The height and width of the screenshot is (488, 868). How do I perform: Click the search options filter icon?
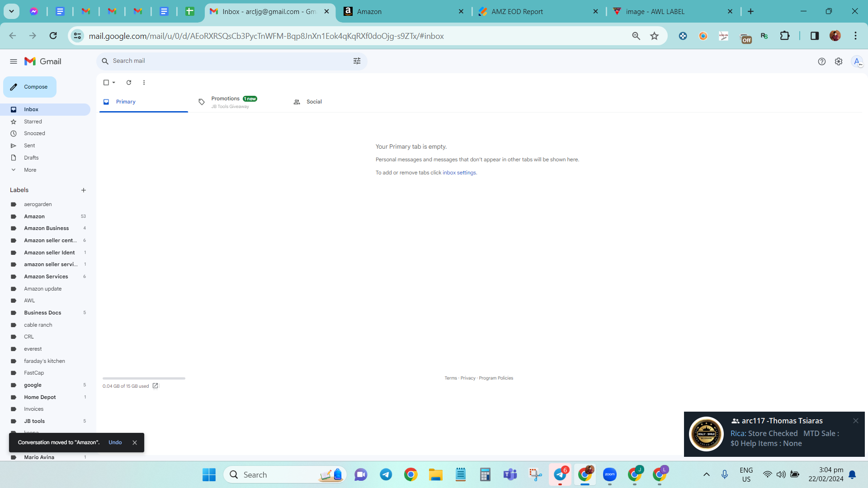[357, 61]
